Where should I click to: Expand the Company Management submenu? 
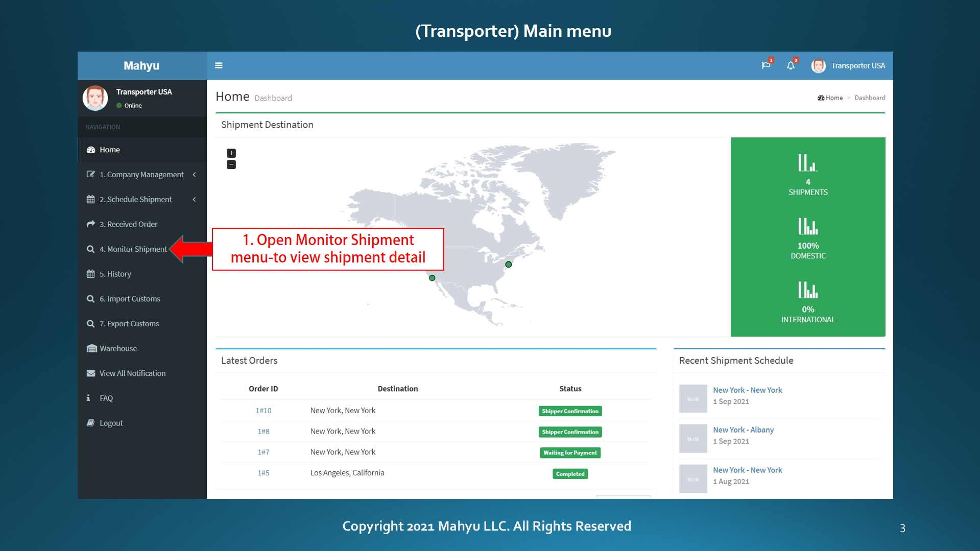141,175
